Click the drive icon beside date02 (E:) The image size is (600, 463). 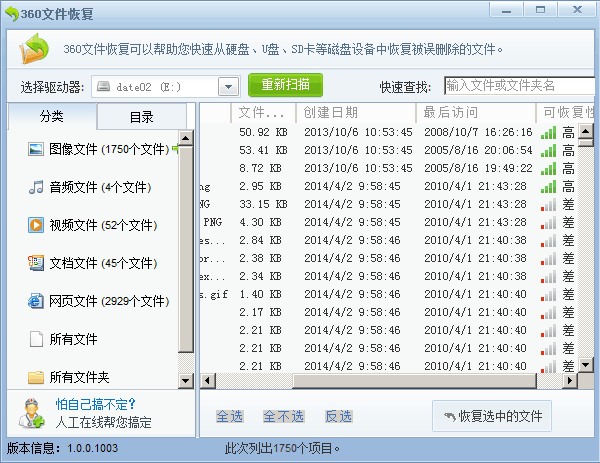103,86
